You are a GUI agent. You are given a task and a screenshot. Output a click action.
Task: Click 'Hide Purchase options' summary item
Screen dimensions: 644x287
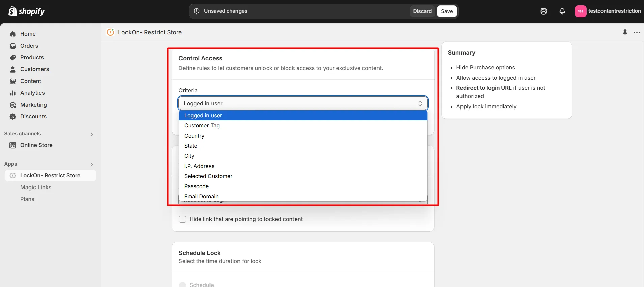[485, 67]
